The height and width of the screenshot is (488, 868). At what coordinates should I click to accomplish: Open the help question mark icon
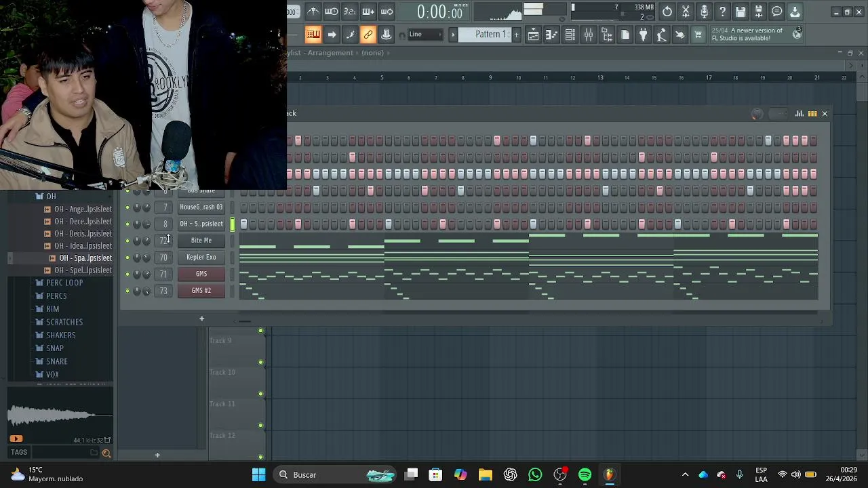[722, 12]
